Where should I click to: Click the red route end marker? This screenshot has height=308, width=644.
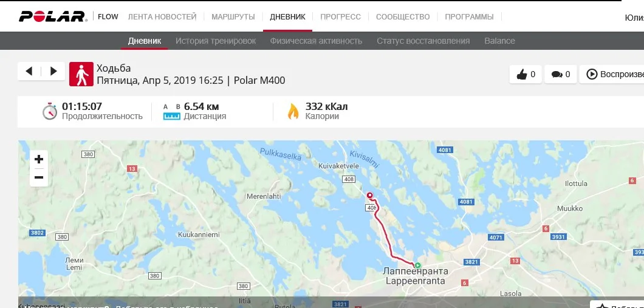point(369,196)
